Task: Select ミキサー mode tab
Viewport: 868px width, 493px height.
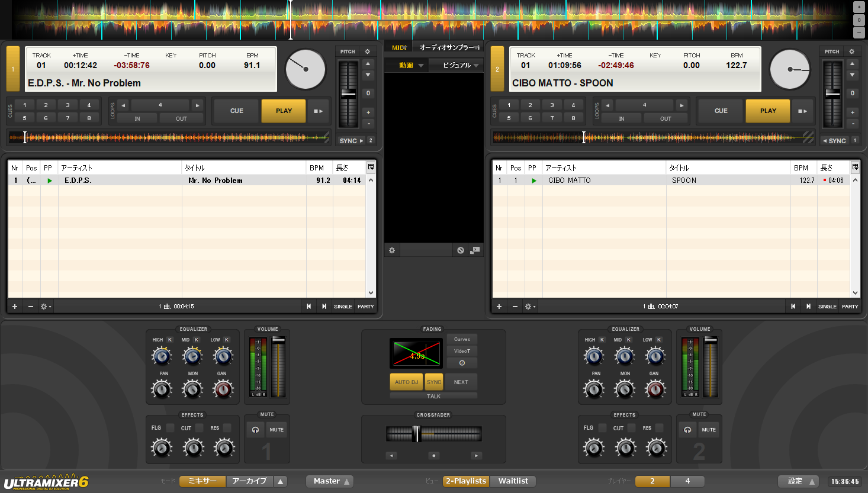Action: (202, 481)
